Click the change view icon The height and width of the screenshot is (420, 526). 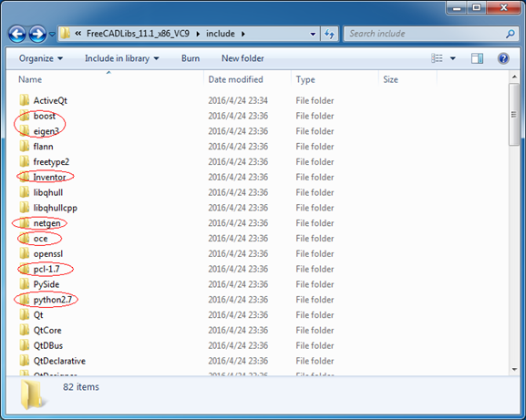coord(437,58)
